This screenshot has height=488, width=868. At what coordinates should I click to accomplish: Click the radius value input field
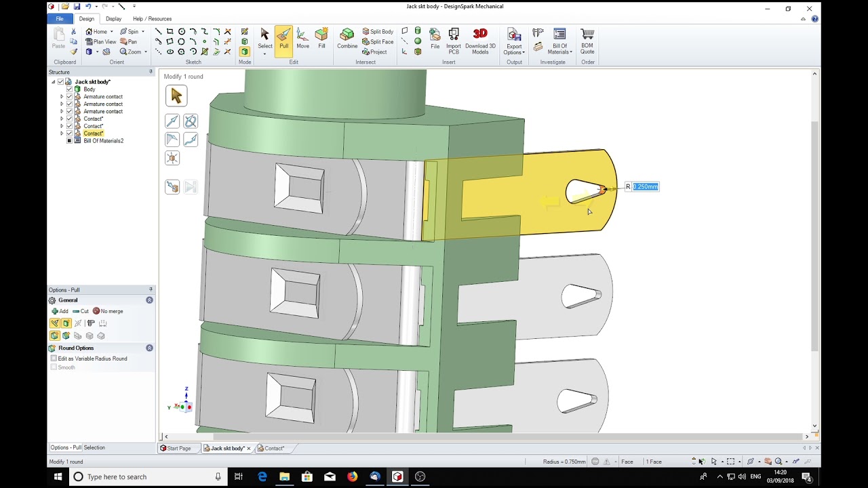[646, 186]
